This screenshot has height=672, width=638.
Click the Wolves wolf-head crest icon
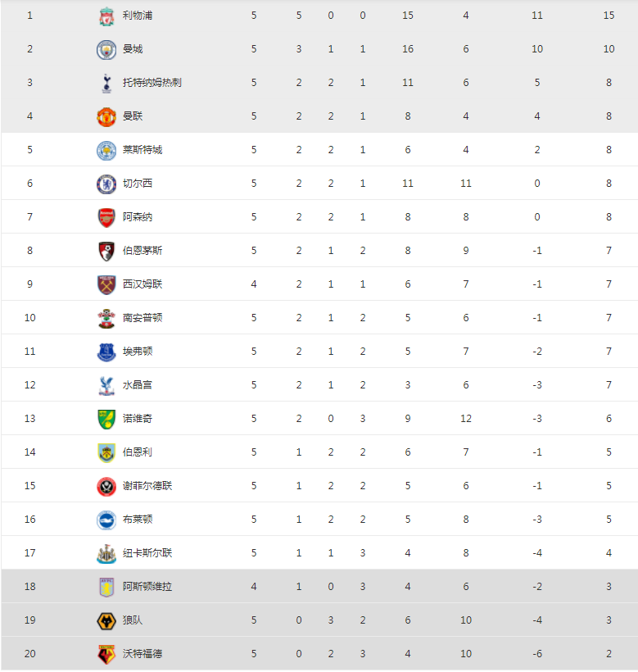(106, 620)
